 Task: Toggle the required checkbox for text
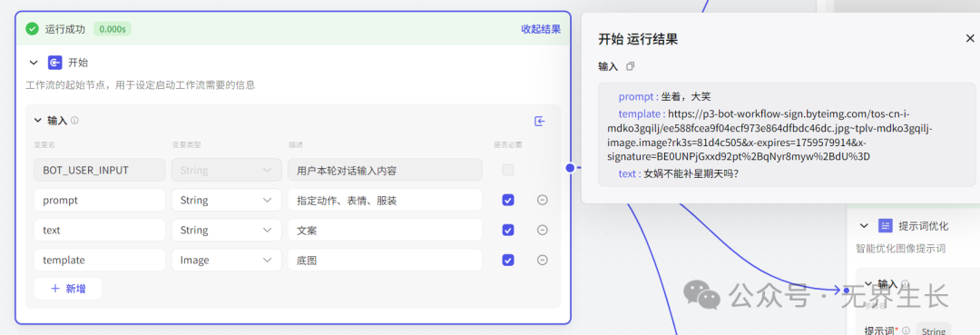[x=508, y=230]
